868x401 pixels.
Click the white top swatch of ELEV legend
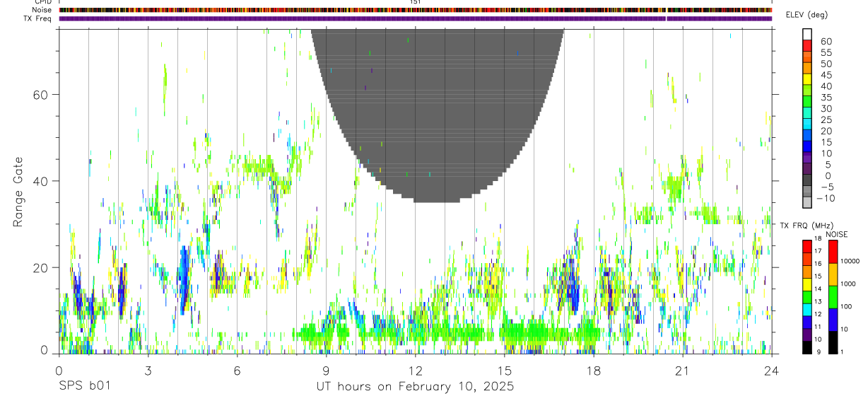807,35
